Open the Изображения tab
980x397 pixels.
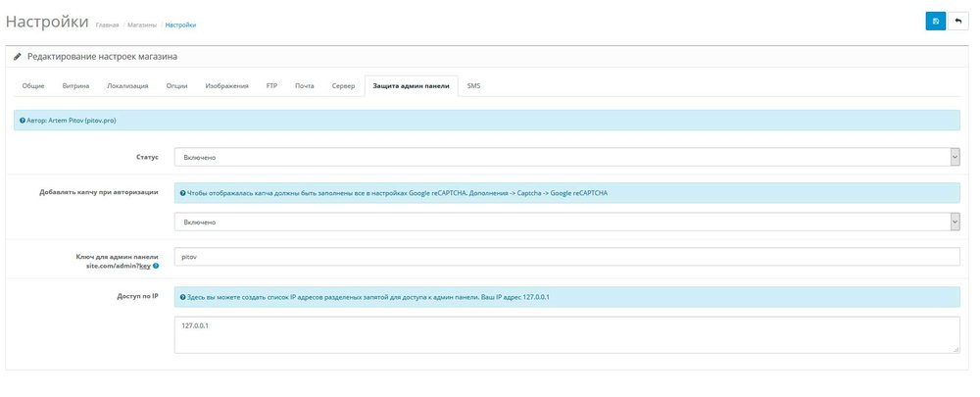226,86
